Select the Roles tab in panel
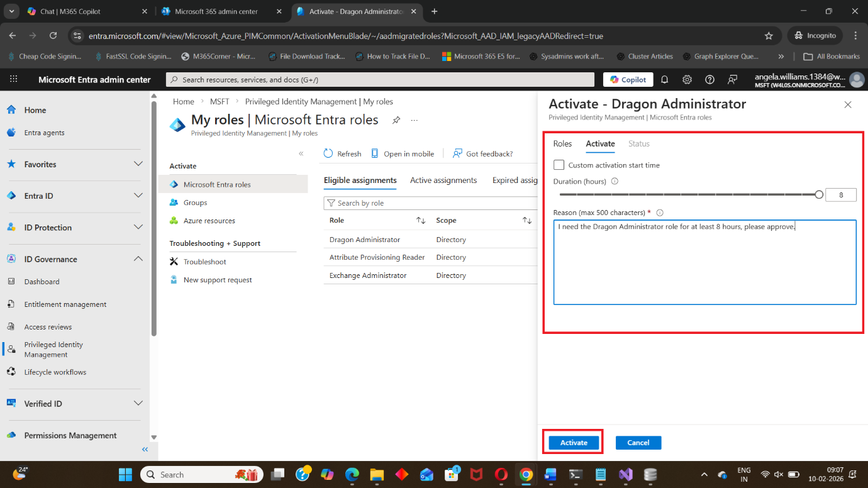The image size is (868, 488). coord(562,143)
